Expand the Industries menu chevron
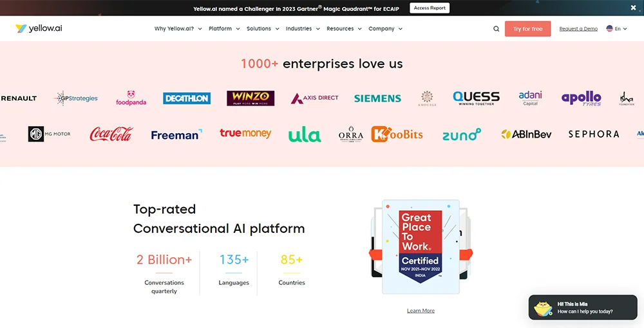 [318, 29]
